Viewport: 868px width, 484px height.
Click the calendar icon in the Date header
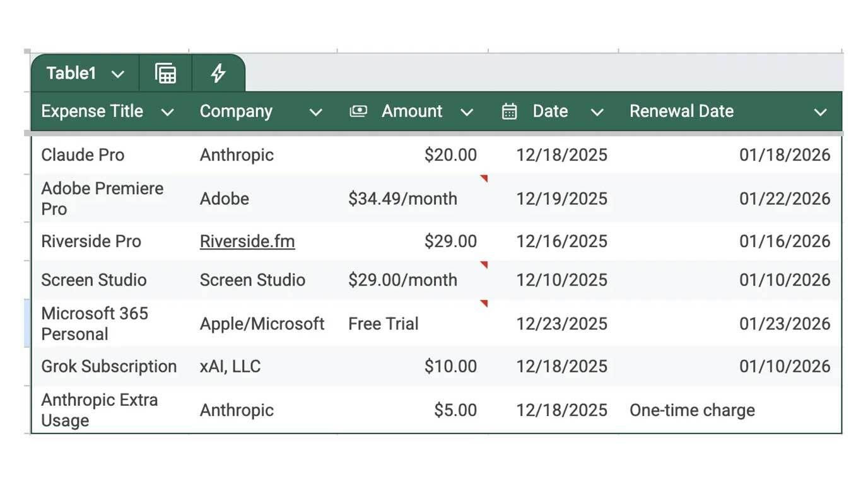tap(508, 111)
